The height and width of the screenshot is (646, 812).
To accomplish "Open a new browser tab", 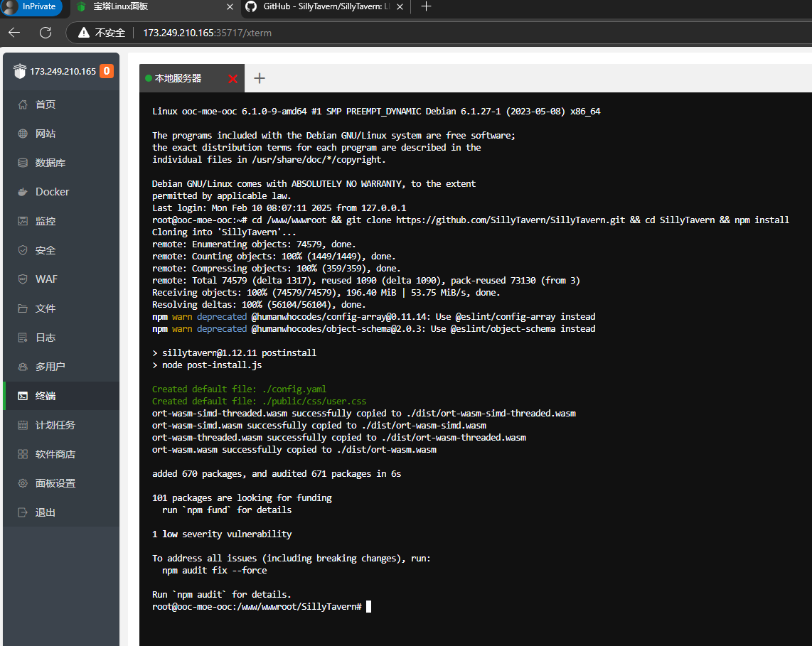I will [x=426, y=7].
